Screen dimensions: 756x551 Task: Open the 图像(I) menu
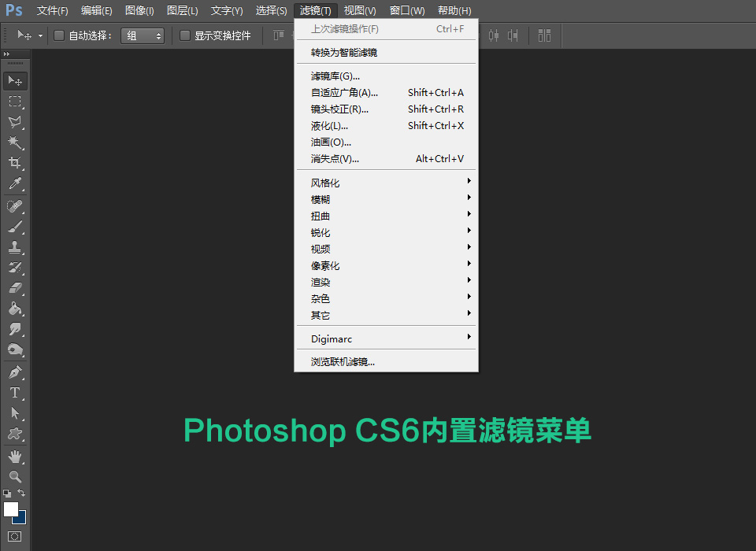[x=139, y=10]
